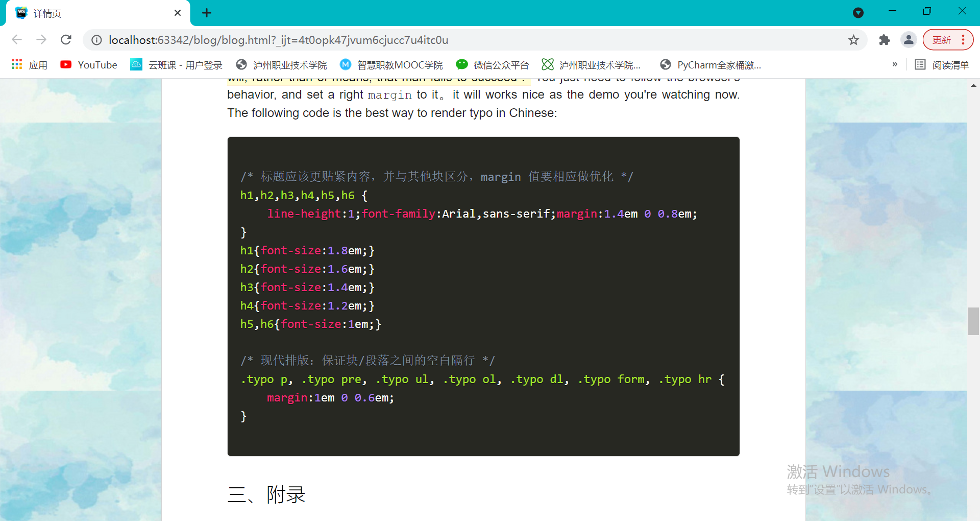This screenshot has width=980, height=521.
Task: Click the vertical scrollbar thumb
Action: coord(974,321)
